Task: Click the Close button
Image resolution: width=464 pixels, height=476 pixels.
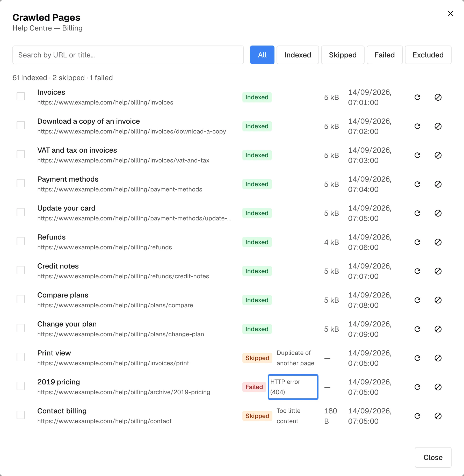Action: pos(433,457)
